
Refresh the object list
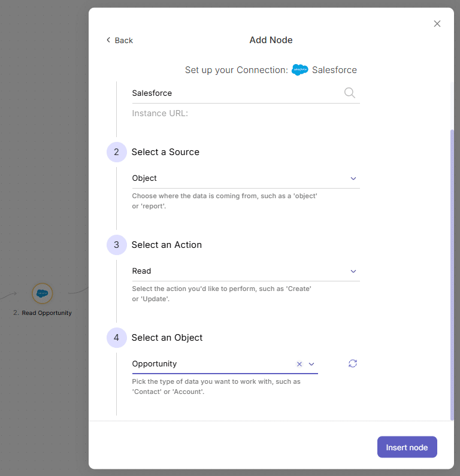click(x=353, y=363)
